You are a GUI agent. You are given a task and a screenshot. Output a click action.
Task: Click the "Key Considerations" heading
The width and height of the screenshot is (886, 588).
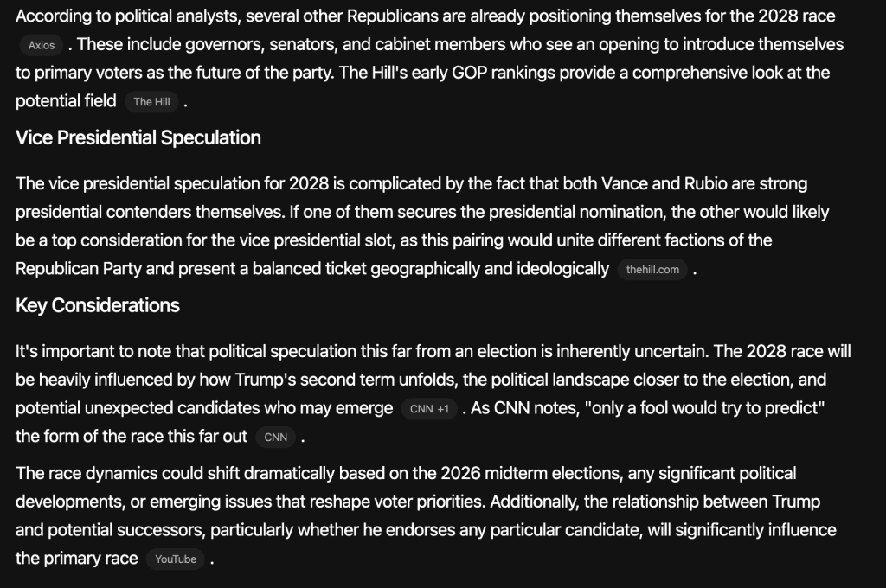98,305
